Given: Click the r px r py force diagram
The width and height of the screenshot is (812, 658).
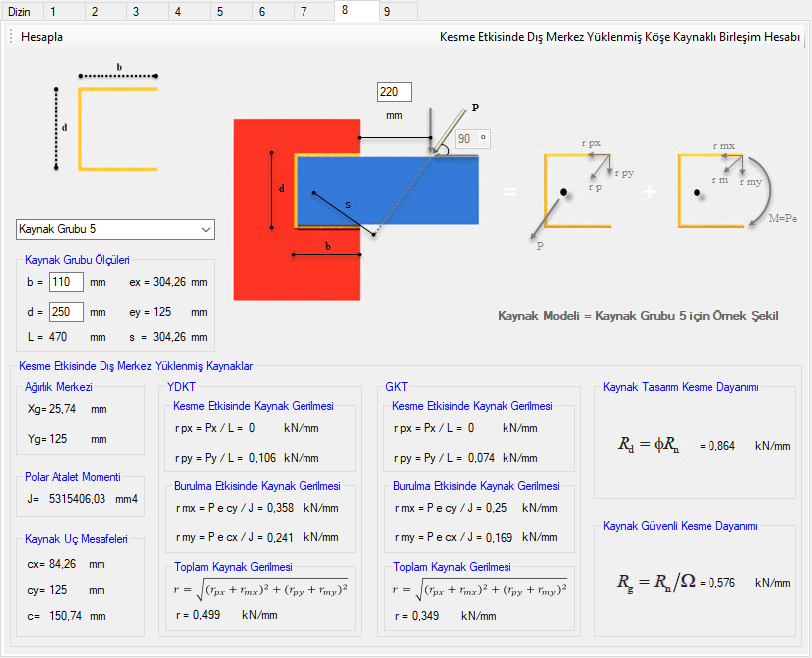Looking at the screenshot, I should pos(583,194).
